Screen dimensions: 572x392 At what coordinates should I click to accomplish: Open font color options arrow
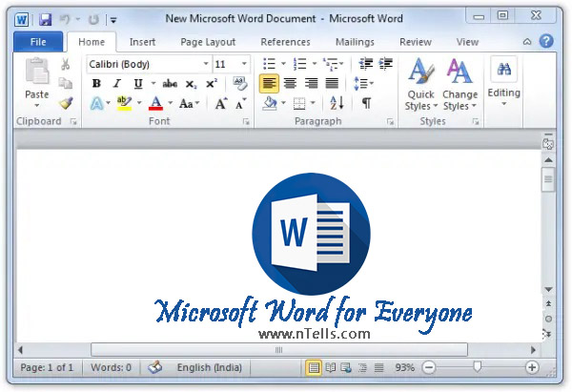coord(170,103)
